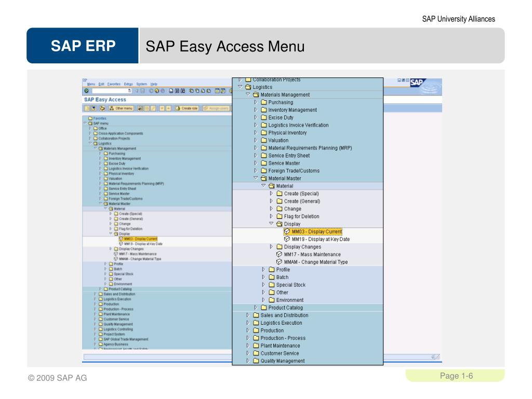This screenshot has width=532, height=399.
Task: Click the Create role button
Action: pos(187,108)
